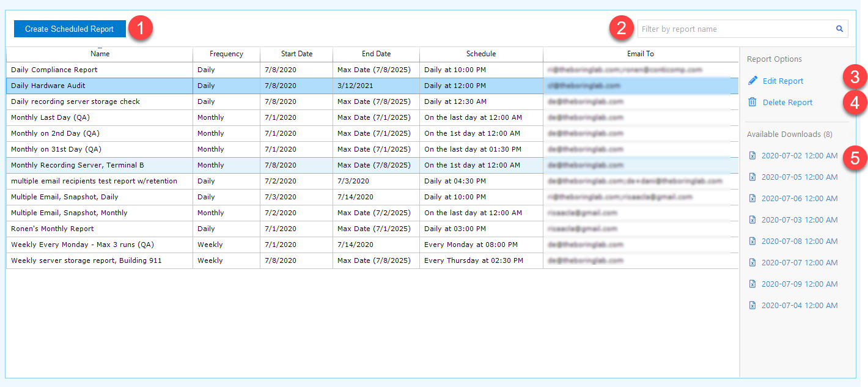Sort reports by the Name column
This screenshot has width=868, height=387.
point(100,54)
